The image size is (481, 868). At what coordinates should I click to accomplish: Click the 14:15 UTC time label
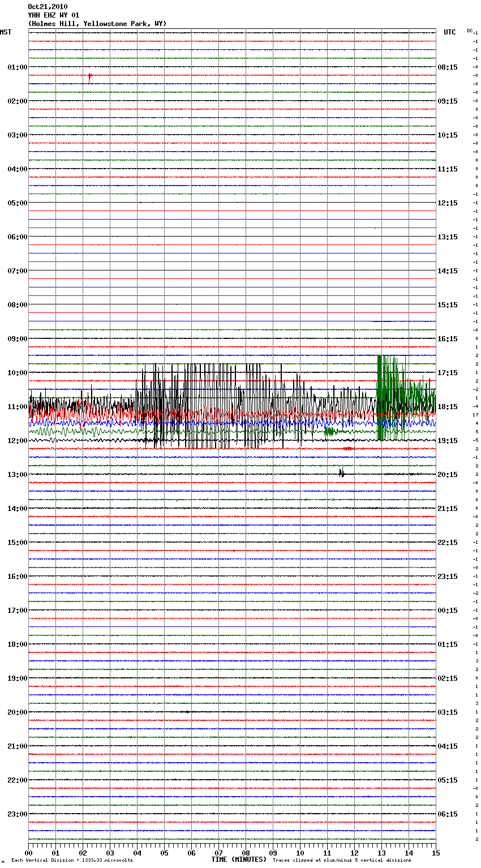pos(448,271)
